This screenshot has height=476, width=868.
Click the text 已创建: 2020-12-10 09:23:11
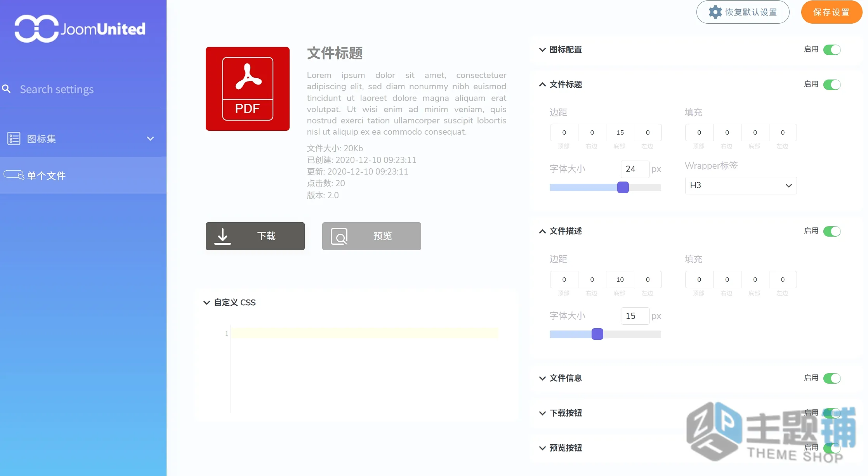[361, 160]
